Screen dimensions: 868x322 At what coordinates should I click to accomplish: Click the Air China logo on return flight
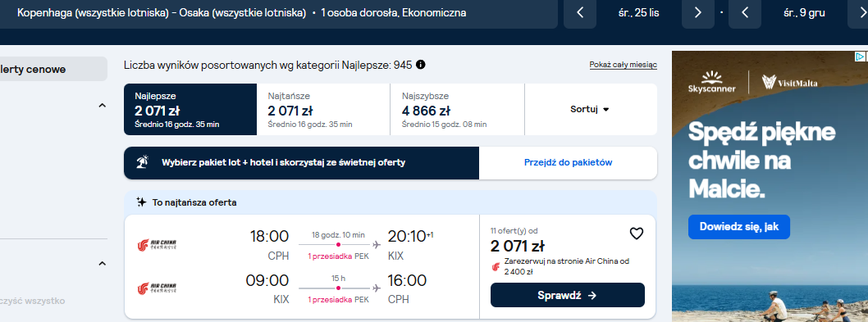(157, 288)
